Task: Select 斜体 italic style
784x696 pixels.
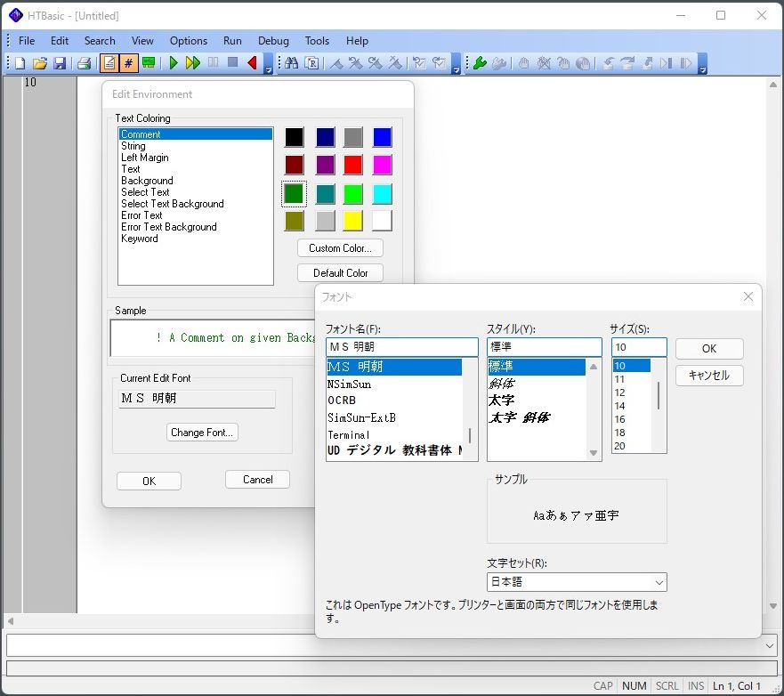Action: (537, 384)
